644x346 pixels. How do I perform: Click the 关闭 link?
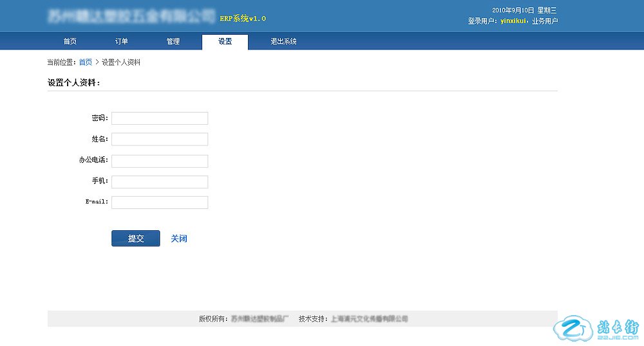pyautogui.click(x=179, y=239)
